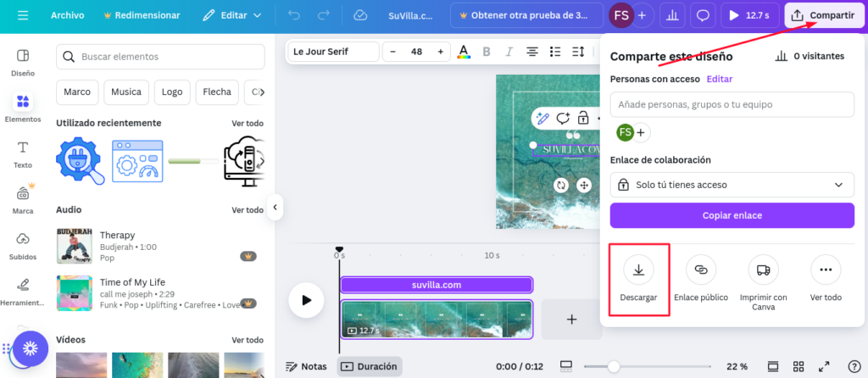Toggle bulleted list formatting
This screenshot has width=868, height=378.
[x=555, y=52]
